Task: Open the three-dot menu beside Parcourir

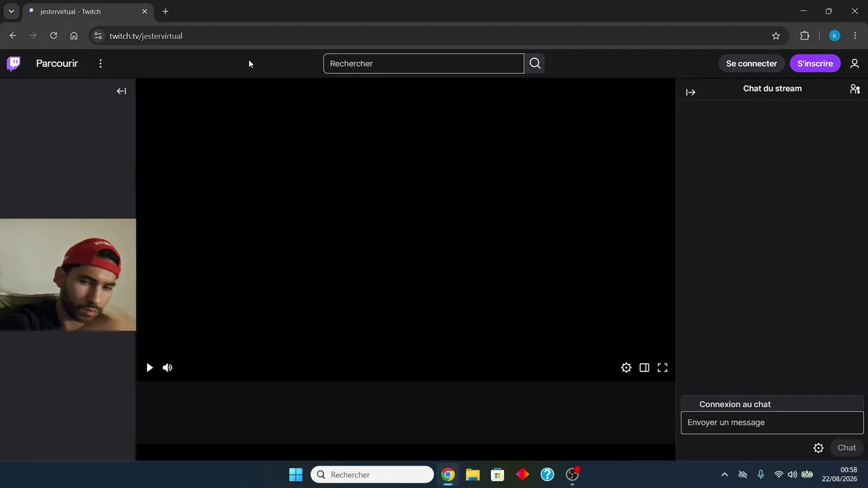Action: (x=100, y=63)
